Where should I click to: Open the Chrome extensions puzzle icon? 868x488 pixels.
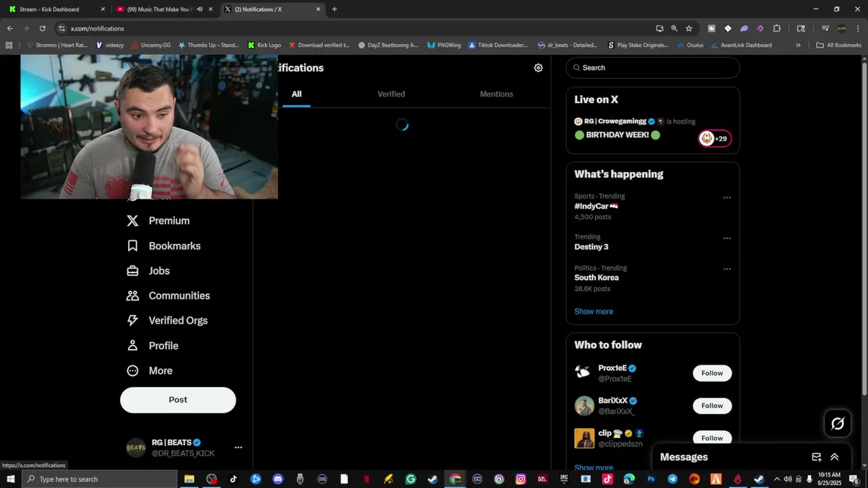pos(777,28)
